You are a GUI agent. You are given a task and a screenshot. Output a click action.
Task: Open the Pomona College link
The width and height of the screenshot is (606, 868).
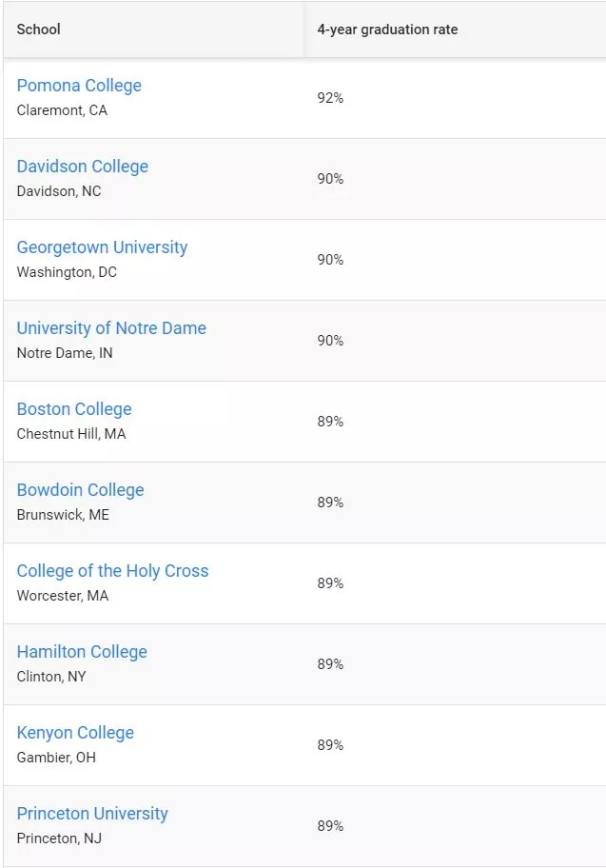(x=79, y=86)
